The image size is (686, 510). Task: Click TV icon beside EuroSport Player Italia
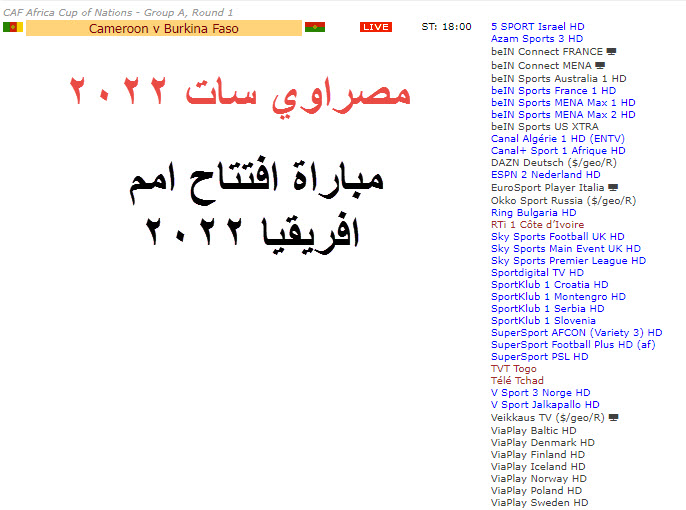point(613,188)
